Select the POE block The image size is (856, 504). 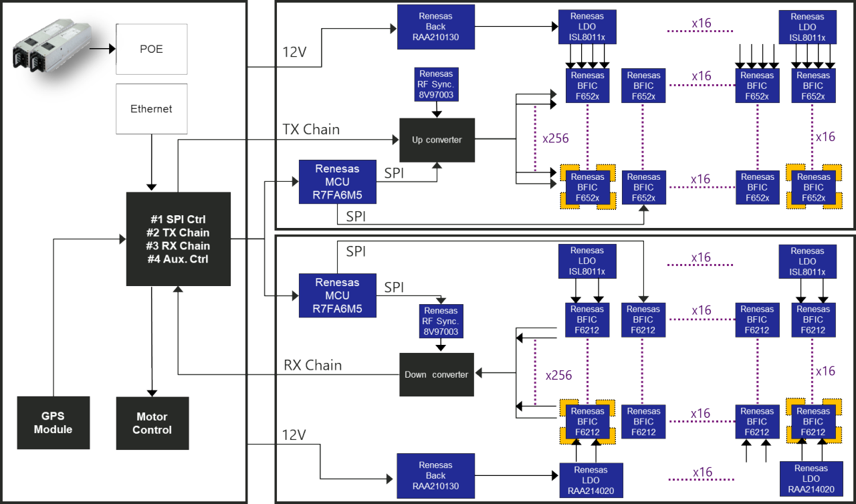click(151, 50)
